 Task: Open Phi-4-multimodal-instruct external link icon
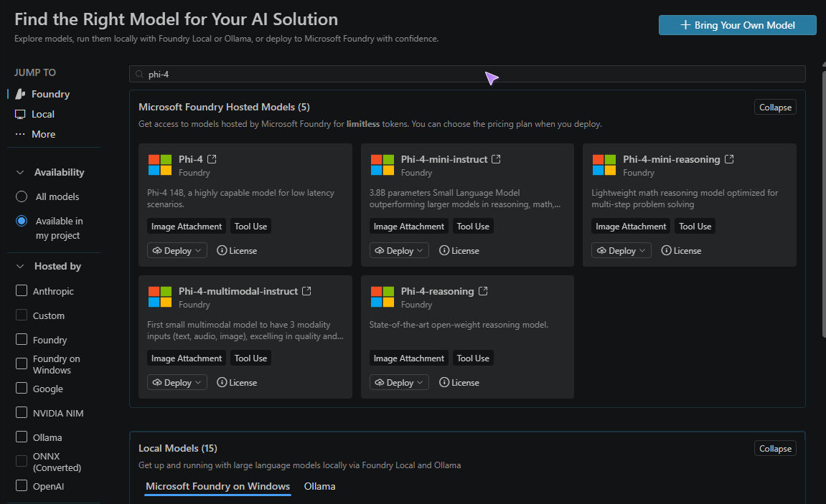pyautogui.click(x=306, y=291)
